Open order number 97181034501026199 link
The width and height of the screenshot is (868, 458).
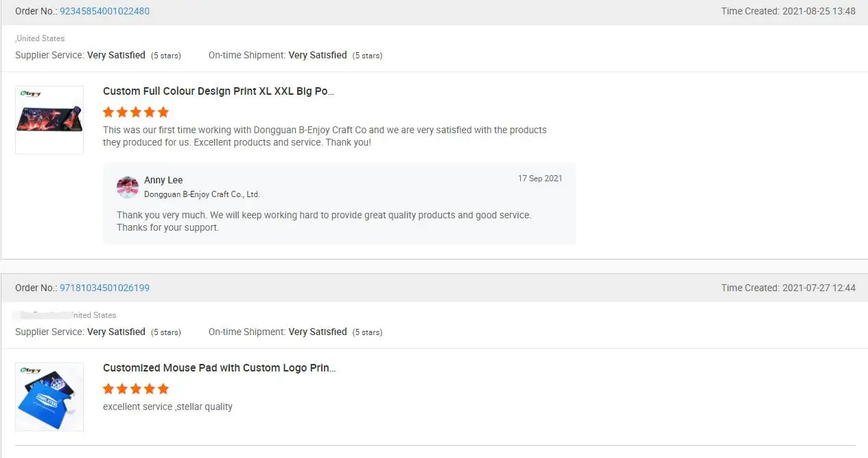(104, 288)
